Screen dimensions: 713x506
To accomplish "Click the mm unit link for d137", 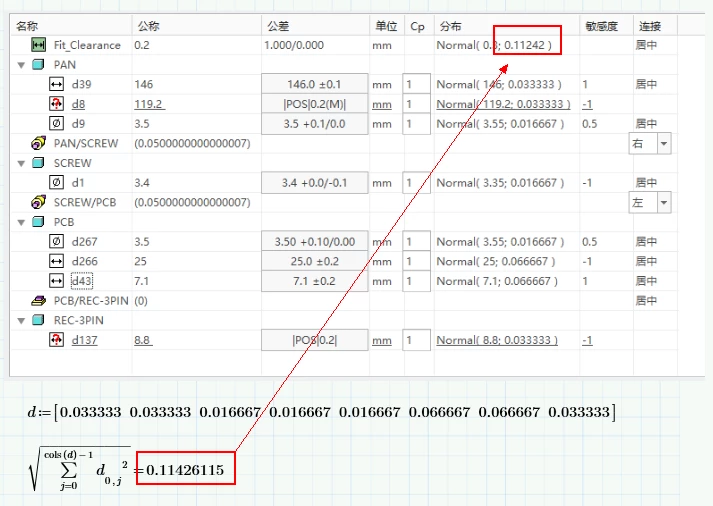I will pyautogui.click(x=382, y=340).
